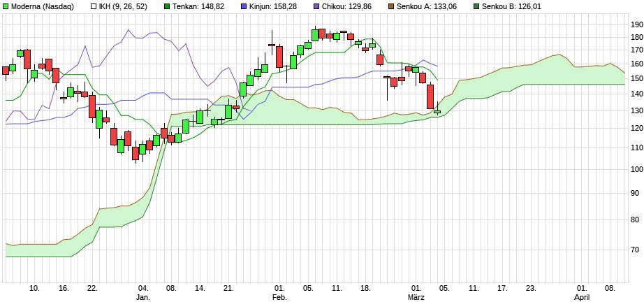
Task: Click the green Tenkan legend swatch
Action: tap(167, 6)
